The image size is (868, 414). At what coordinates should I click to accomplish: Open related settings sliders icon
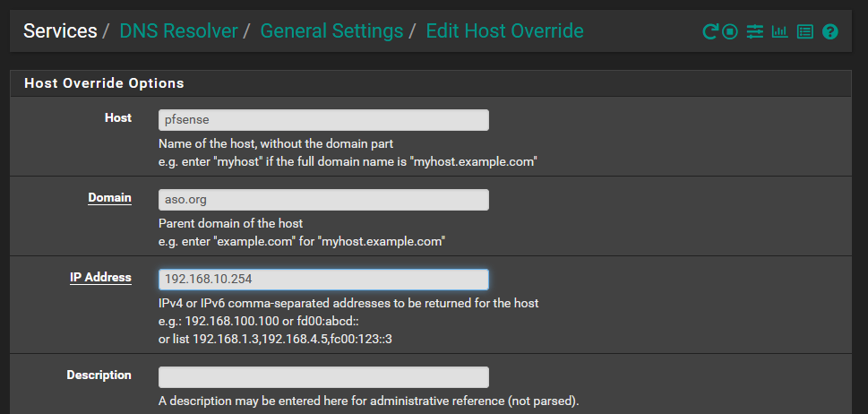click(x=755, y=32)
